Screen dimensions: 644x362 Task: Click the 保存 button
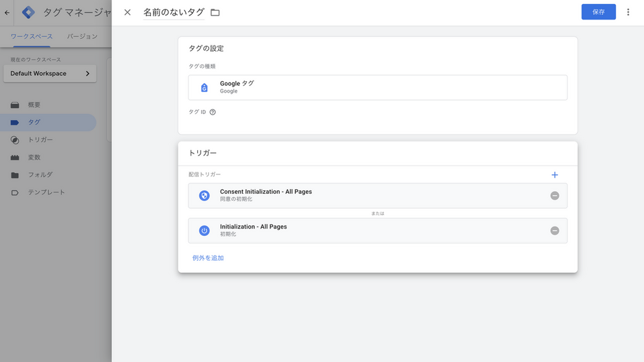tap(598, 12)
